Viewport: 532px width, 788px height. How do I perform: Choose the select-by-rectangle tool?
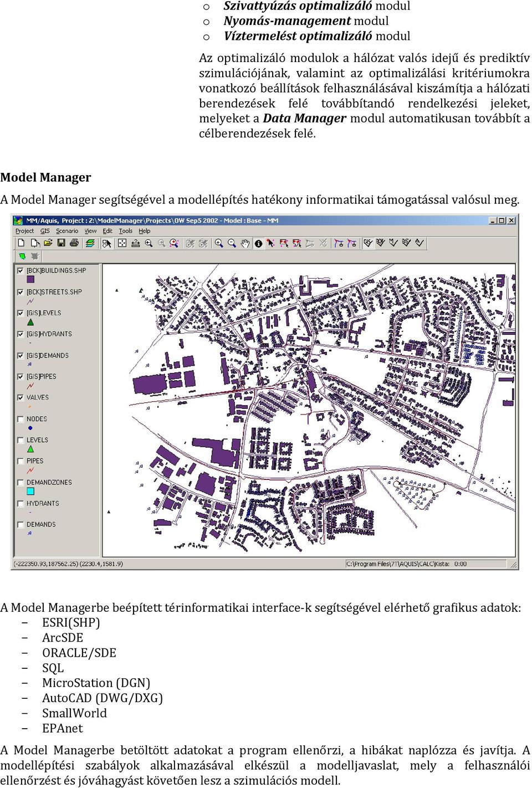pyautogui.click(x=284, y=243)
